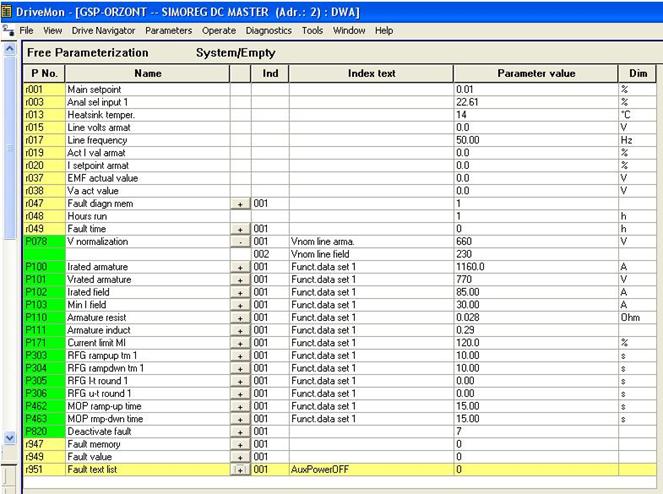Expand indices of P102 Irated field
The width and height of the screenshot is (663, 494).
coord(240,293)
